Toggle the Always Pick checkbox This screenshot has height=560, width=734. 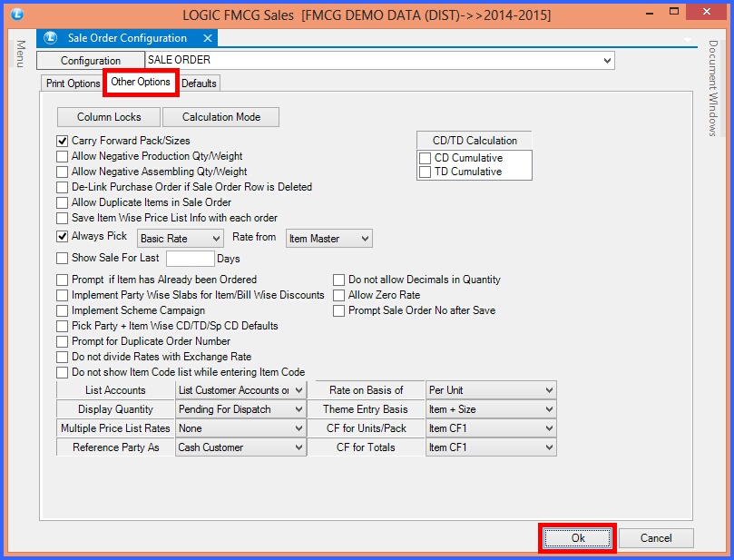pyautogui.click(x=62, y=236)
